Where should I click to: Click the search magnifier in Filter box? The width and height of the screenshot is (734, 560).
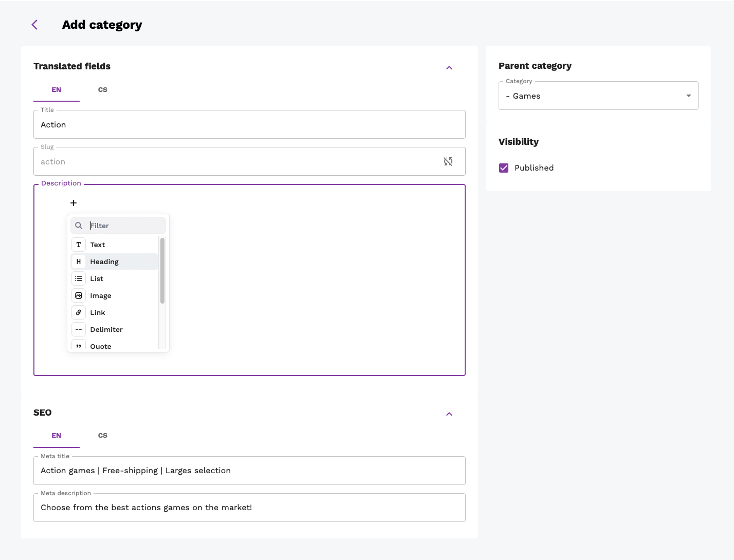79,226
